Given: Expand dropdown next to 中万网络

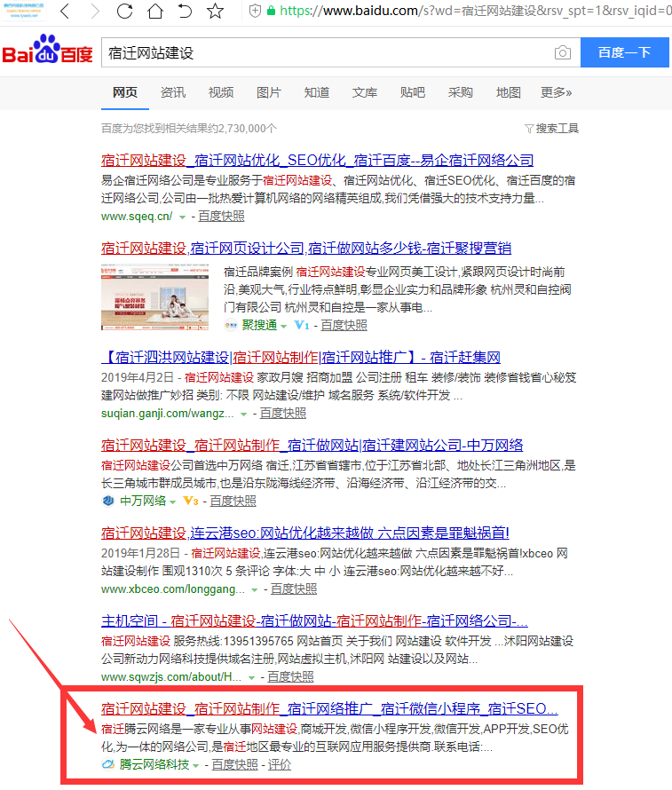Looking at the screenshot, I should [x=173, y=502].
